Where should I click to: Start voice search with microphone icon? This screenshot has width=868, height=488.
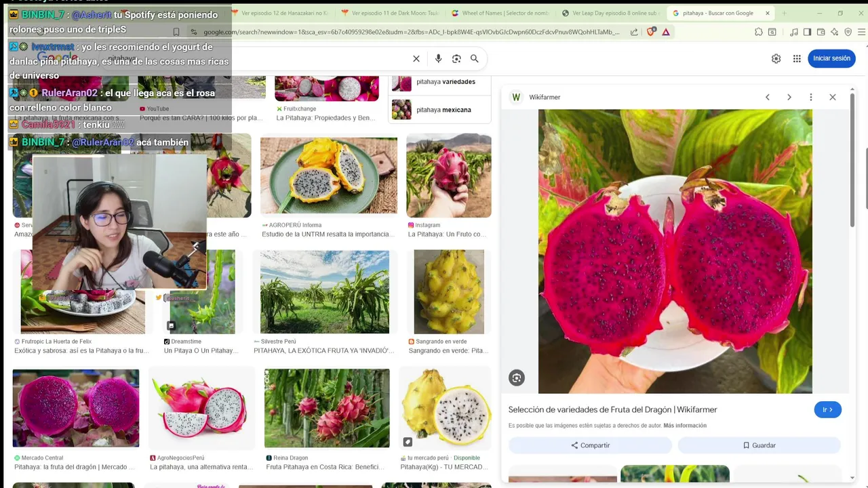[438, 59]
